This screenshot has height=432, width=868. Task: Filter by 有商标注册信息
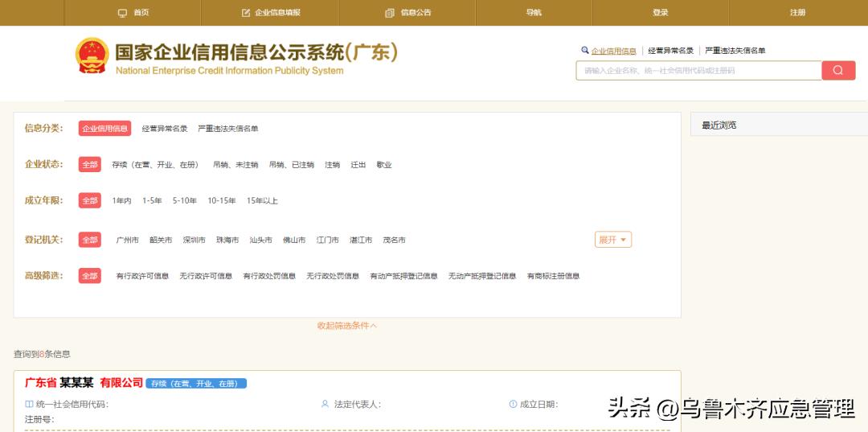coord(553,276)
